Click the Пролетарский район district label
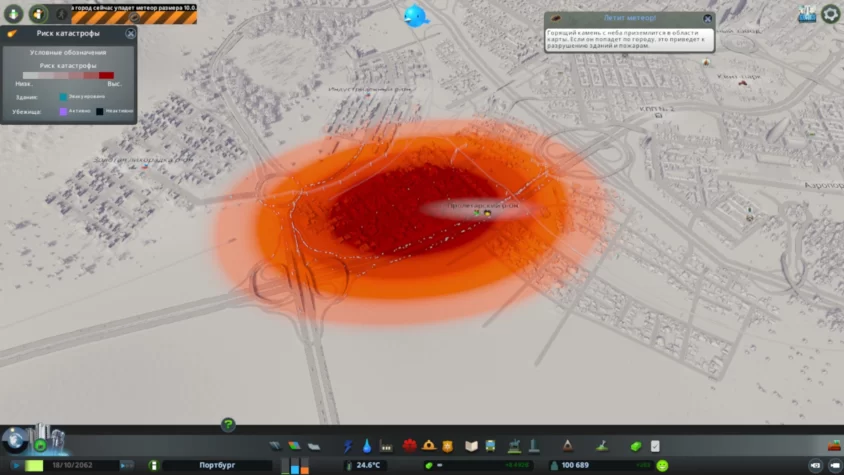Screen dimensions: 844x475 point(483,206)
